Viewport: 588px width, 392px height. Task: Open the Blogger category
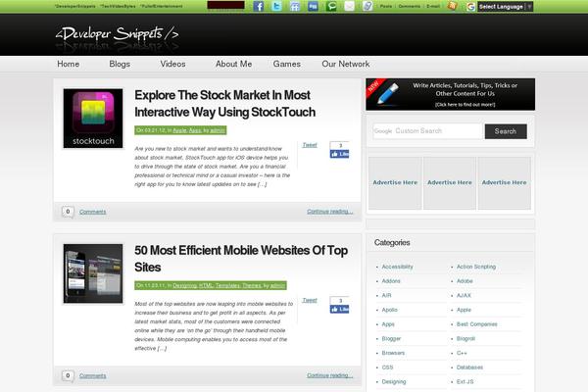(391, 339)
